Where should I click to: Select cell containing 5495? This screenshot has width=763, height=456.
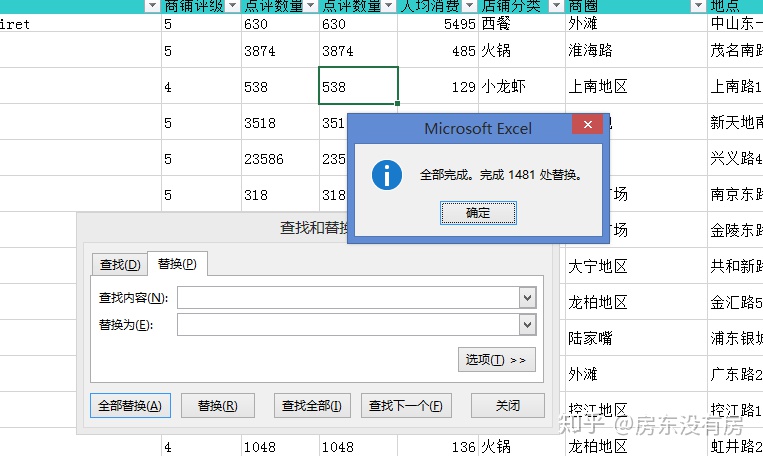[x=438, y=23]
